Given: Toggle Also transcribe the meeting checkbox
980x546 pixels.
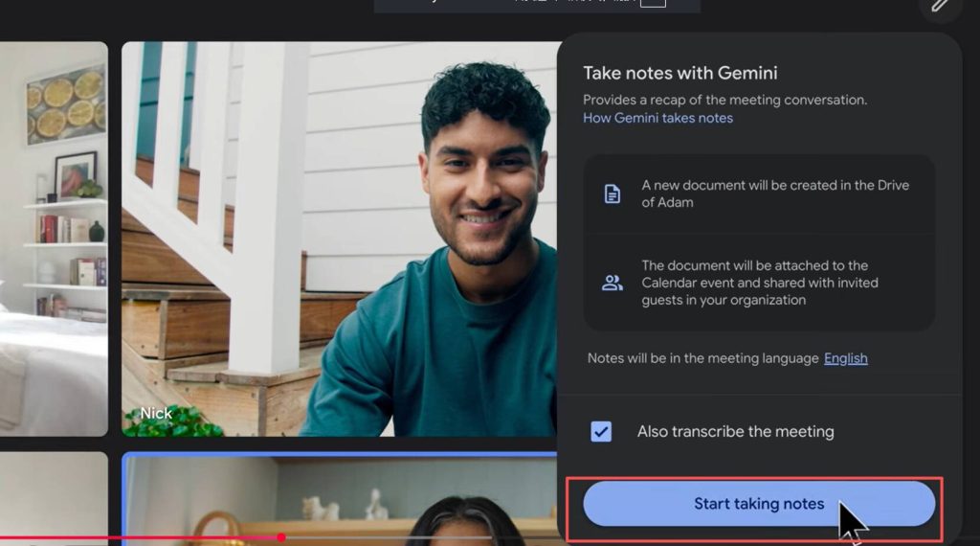Looking at the screenshot, I should [601, 432].
